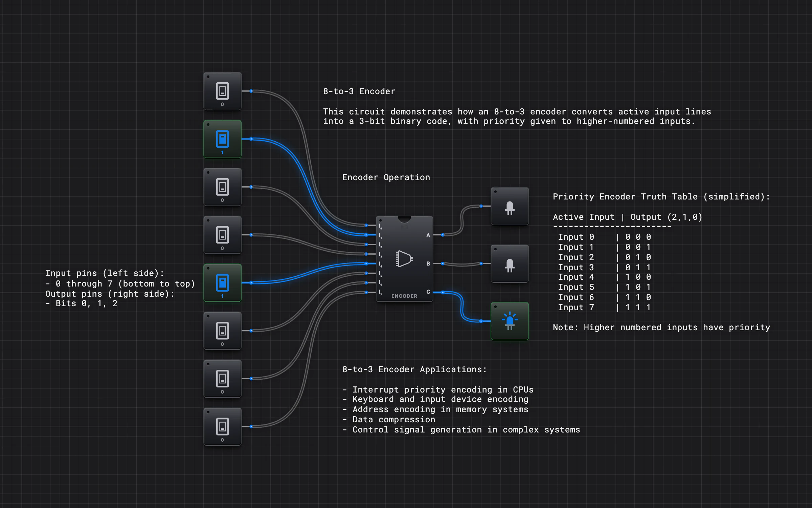Flip the switch wired to encoder input I3
This screenshot has width=812, height=508.
222,235
